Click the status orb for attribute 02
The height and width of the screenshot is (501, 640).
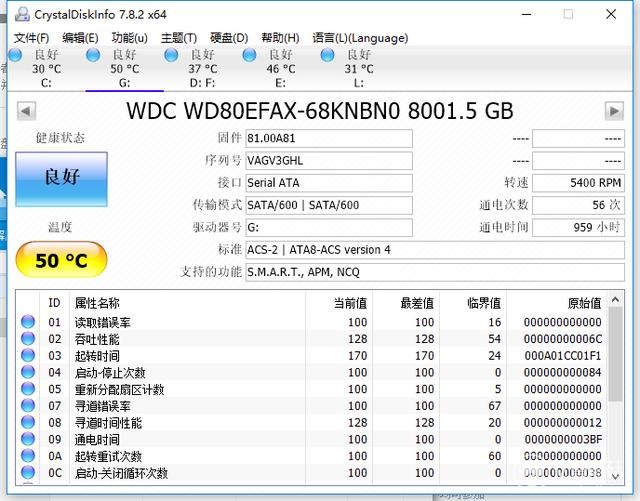tap(28, 338)
